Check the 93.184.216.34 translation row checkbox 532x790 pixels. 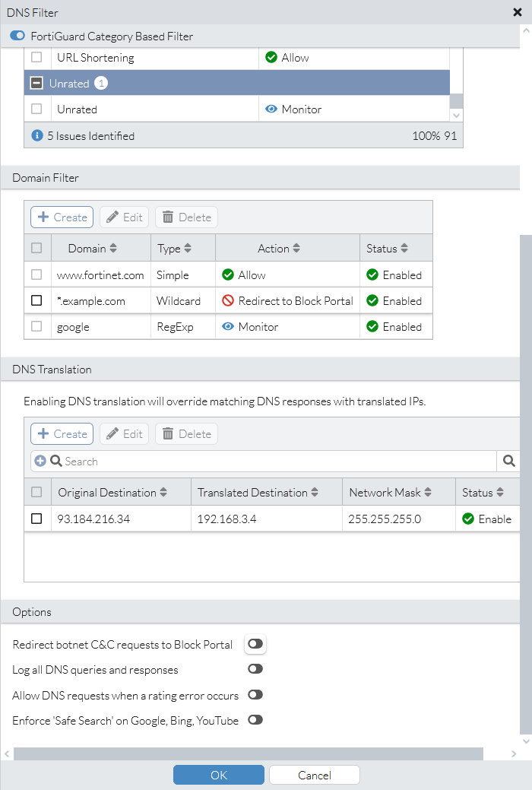coord(35,519)
